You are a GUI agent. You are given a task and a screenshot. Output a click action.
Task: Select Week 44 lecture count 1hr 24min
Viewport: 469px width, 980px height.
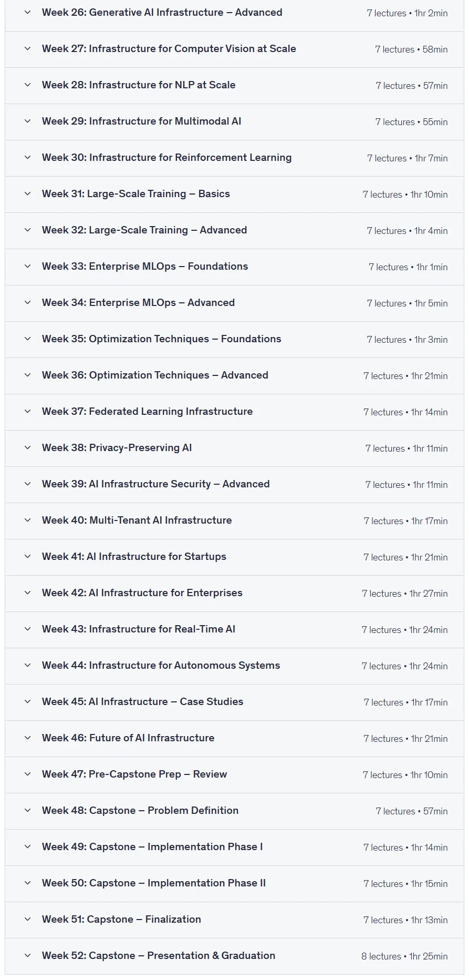pyautogui.click(x=404, y=666)
